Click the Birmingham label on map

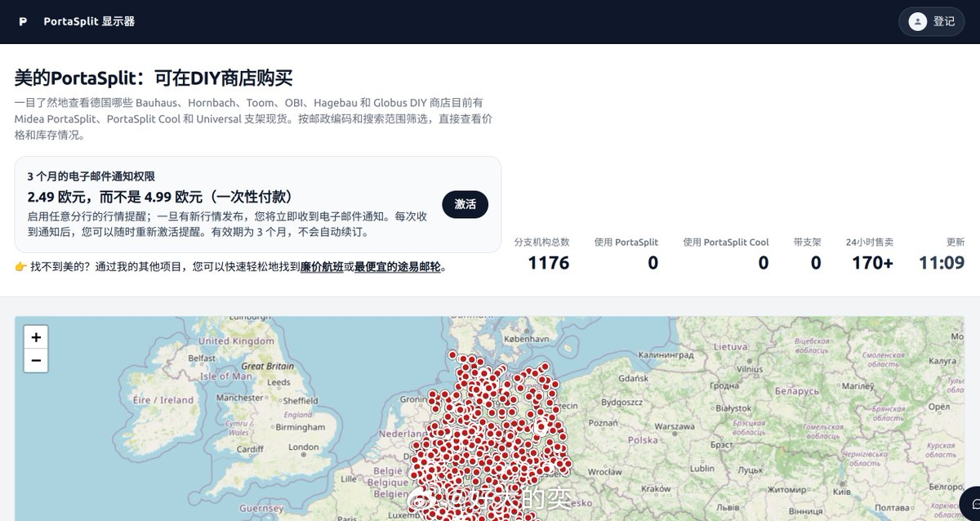tap(300, 427)
